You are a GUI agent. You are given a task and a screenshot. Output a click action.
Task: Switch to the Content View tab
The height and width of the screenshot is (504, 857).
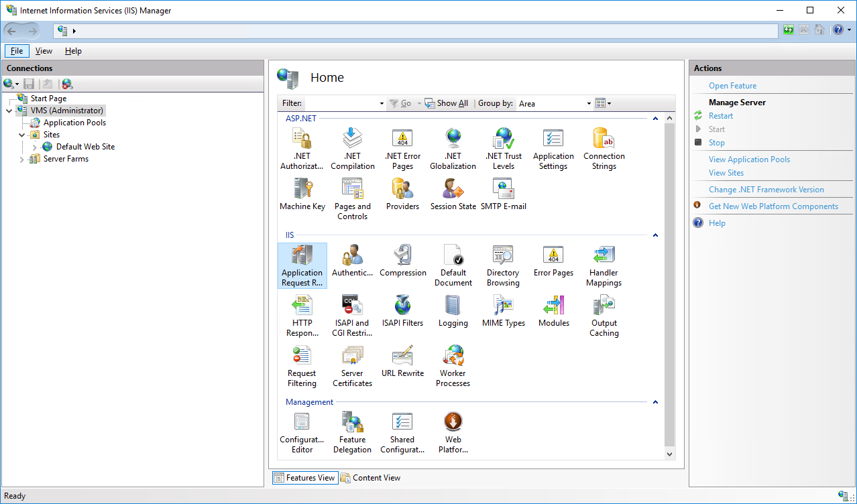coord(370,478)
